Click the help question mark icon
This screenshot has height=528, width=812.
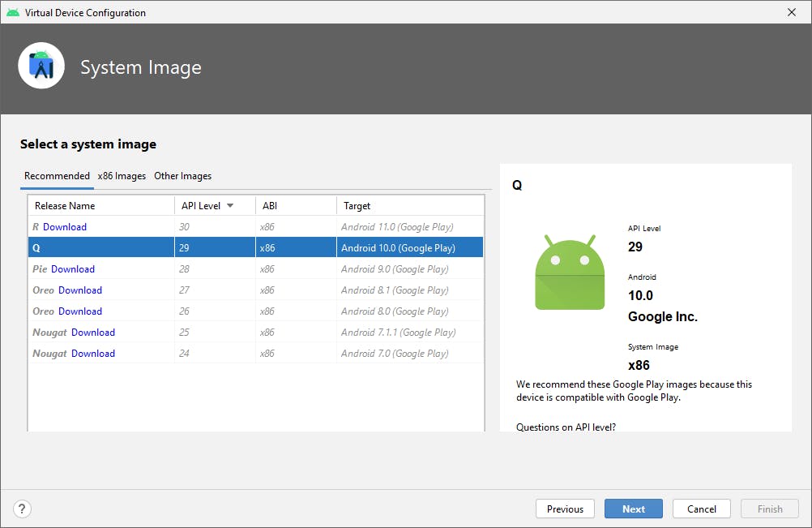[x=23, y=509]
